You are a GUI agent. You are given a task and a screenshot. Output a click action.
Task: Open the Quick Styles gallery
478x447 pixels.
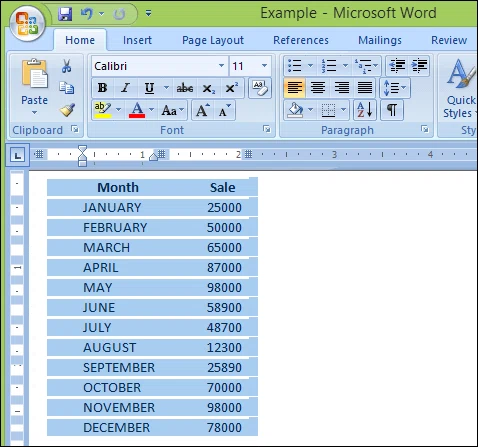coord(460,87)
